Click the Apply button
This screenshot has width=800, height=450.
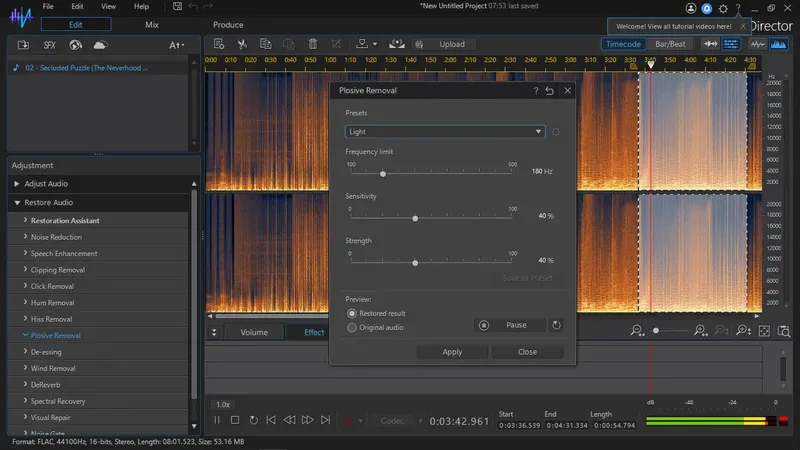click(452, 352)
